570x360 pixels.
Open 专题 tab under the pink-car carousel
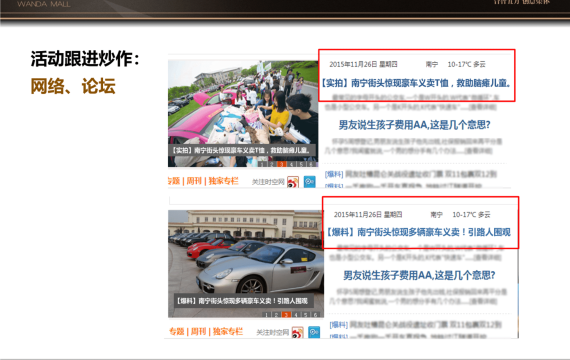(x=174, y=181)
